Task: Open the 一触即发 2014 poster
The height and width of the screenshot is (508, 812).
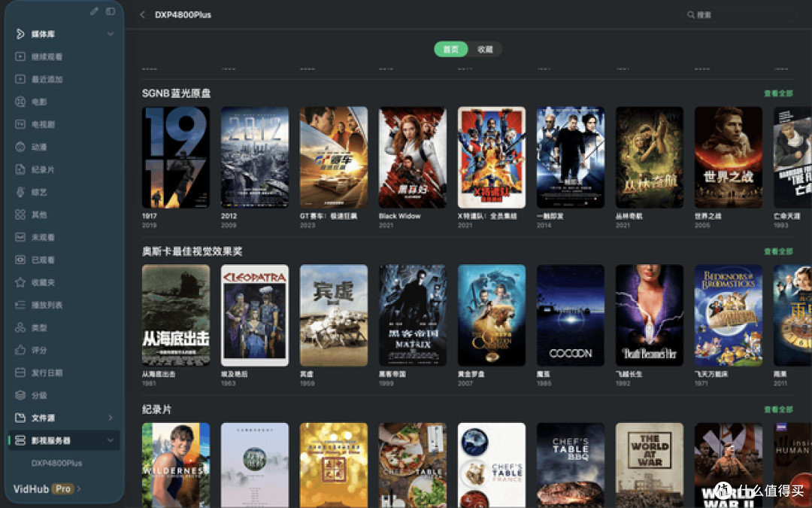Action: coord(571,157)
